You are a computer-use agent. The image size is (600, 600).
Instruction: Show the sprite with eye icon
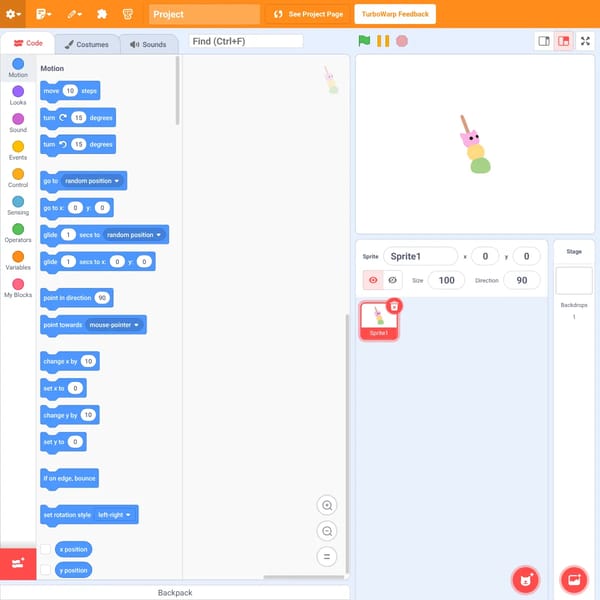(373, 280)
